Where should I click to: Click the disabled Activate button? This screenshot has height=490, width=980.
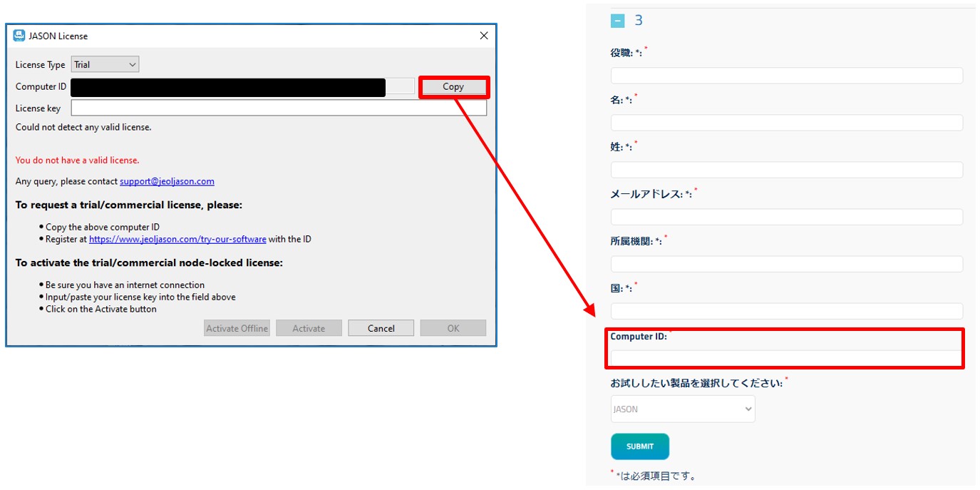(308, 327)
